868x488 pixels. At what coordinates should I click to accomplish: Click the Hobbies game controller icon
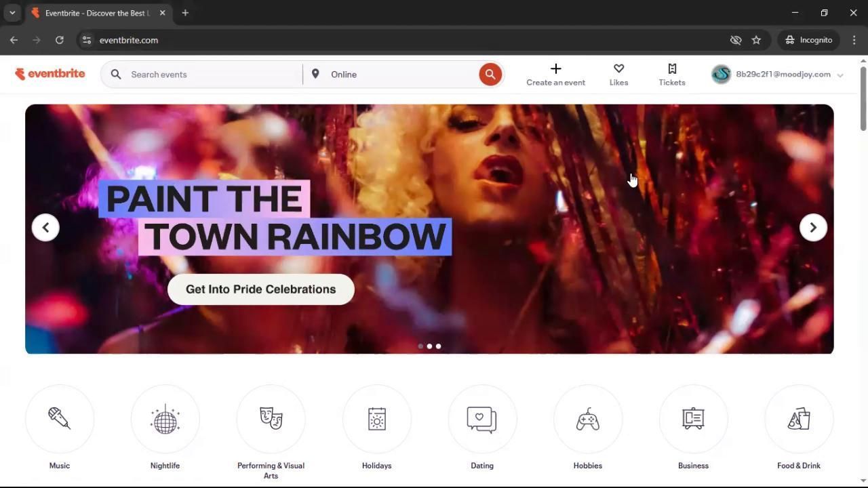pyautogui.click(x=587, y=419)
